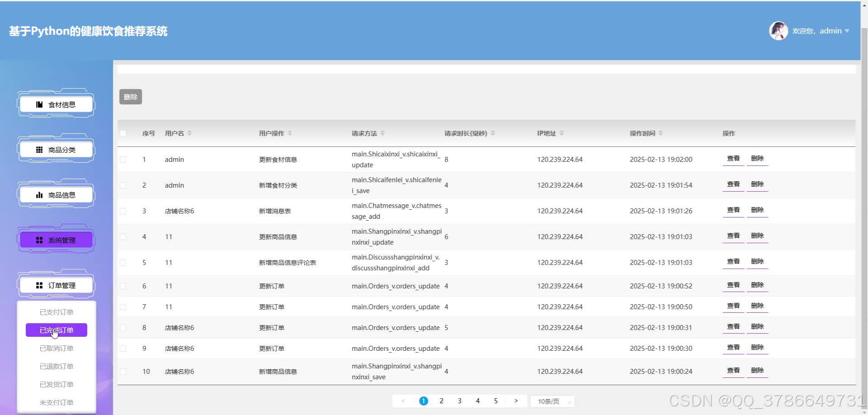
Task: View row 8 log at 19:00:31
Action: coord(733,327)
